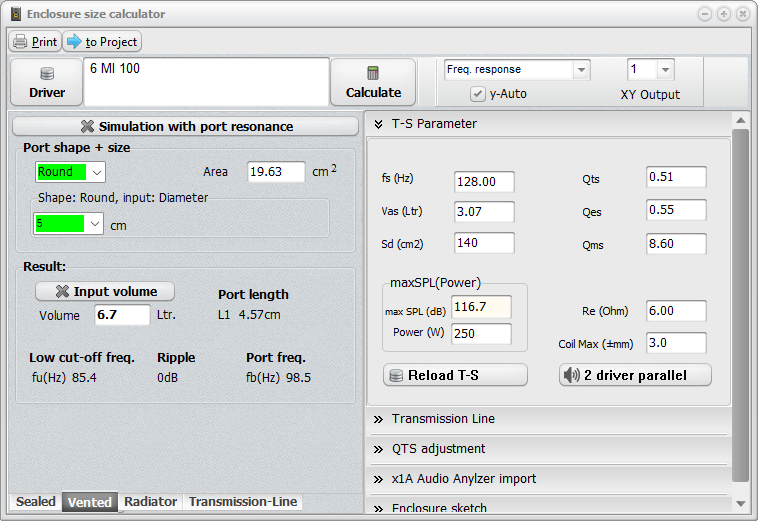The width and height of the screenshot is (758, 521).
Task: Edit the fs (Hz) field 128.00
Action: pos(484,182)
